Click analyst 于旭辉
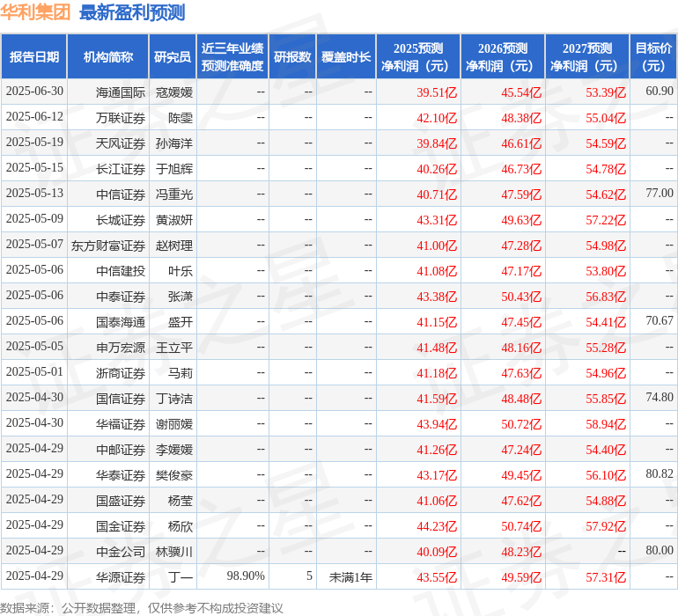The image size is (678, 616). (x=174, y=169)
